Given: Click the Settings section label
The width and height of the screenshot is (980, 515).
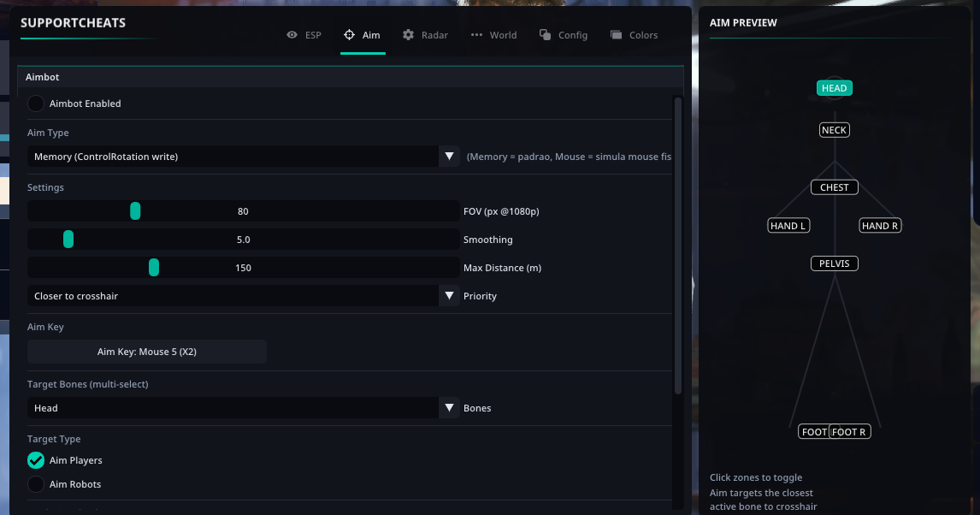Looking at the screenshot, I should 45,187.
